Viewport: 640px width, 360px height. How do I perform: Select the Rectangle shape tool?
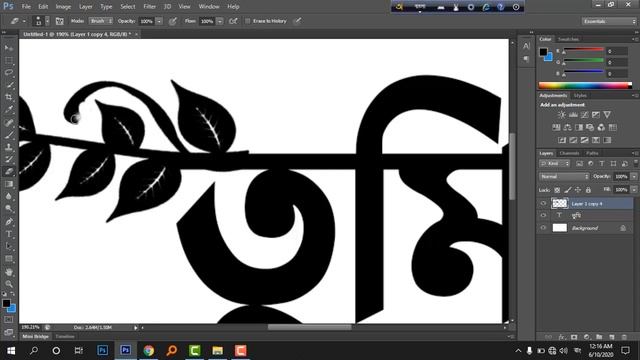[9, 259]
